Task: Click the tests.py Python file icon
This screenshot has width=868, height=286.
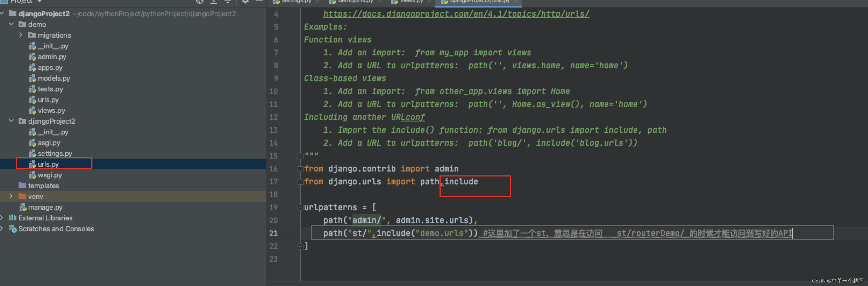Action: tap(33, 89)
